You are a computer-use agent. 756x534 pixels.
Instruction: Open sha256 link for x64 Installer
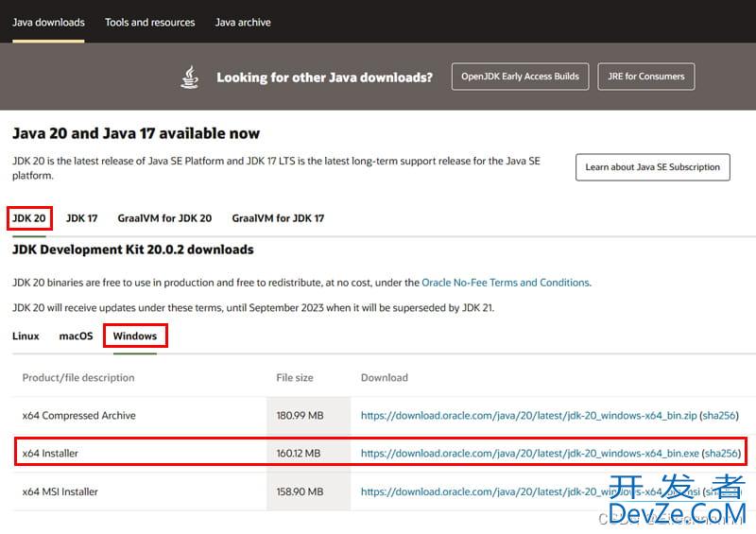(x=721, y=453)
